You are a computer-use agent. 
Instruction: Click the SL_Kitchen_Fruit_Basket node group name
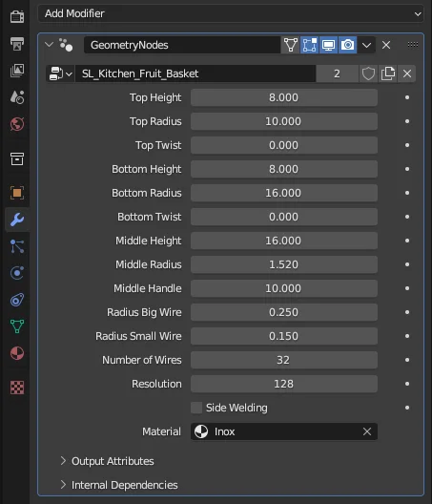(195, 73)
